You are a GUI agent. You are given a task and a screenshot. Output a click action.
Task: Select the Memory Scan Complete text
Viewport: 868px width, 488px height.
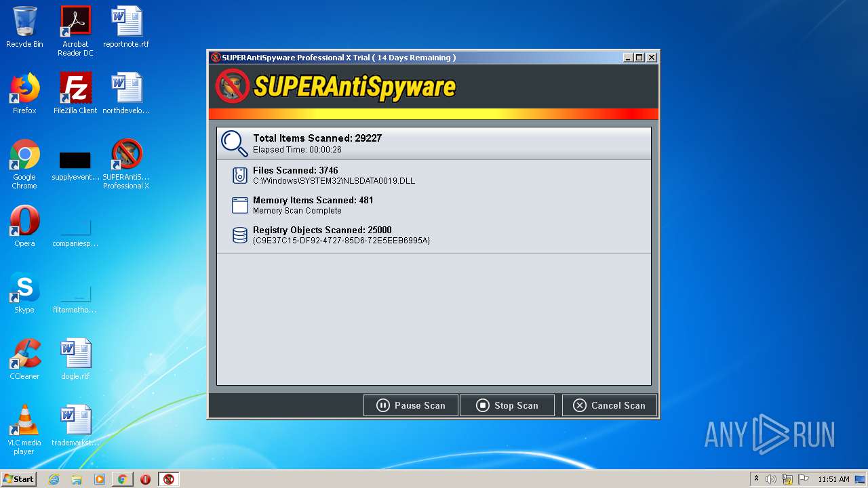point(297,211)
